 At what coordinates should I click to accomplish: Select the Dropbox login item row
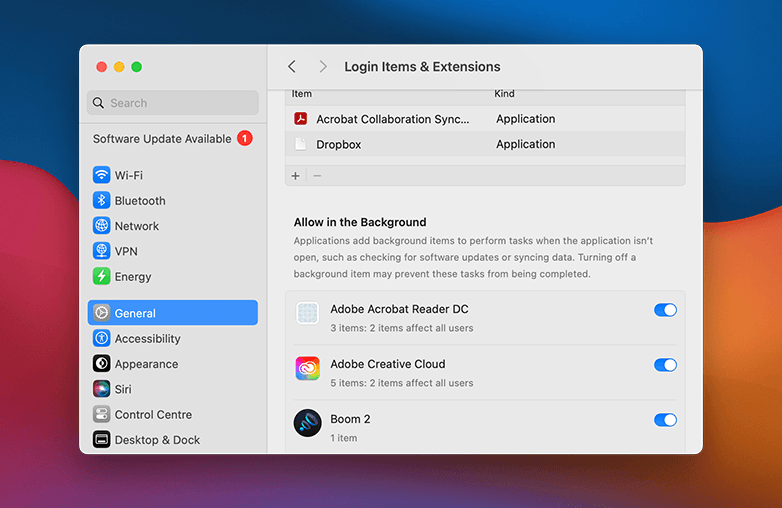(485, 144)
